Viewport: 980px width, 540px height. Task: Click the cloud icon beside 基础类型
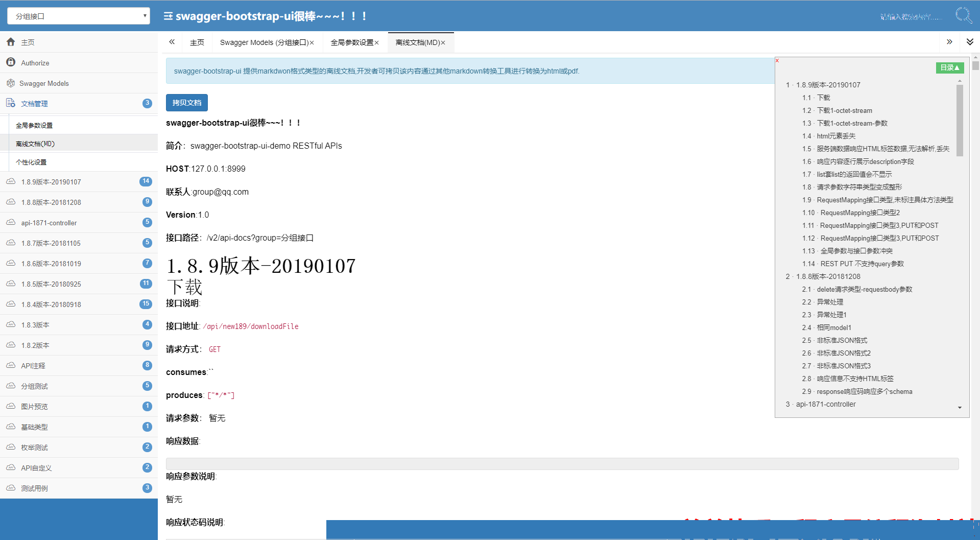pos(11,427)
